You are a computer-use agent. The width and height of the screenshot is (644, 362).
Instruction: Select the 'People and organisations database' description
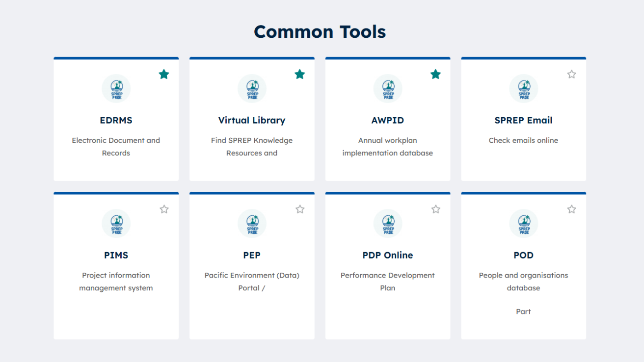click(x=523, y=282)
